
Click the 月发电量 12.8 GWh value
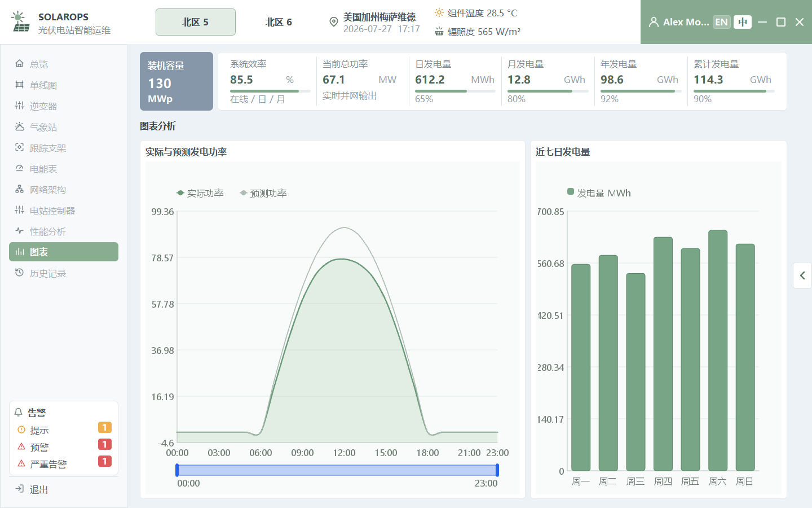tap(519, 80)
